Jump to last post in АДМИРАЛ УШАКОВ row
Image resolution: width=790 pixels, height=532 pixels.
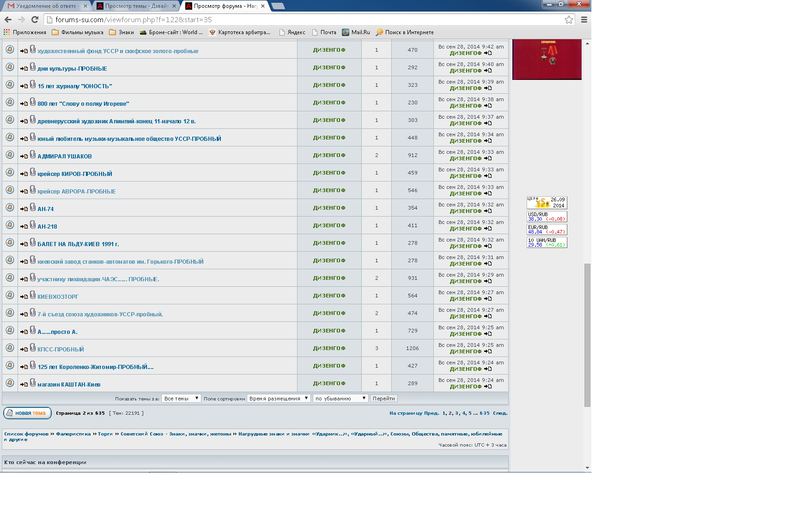(488, 158)
